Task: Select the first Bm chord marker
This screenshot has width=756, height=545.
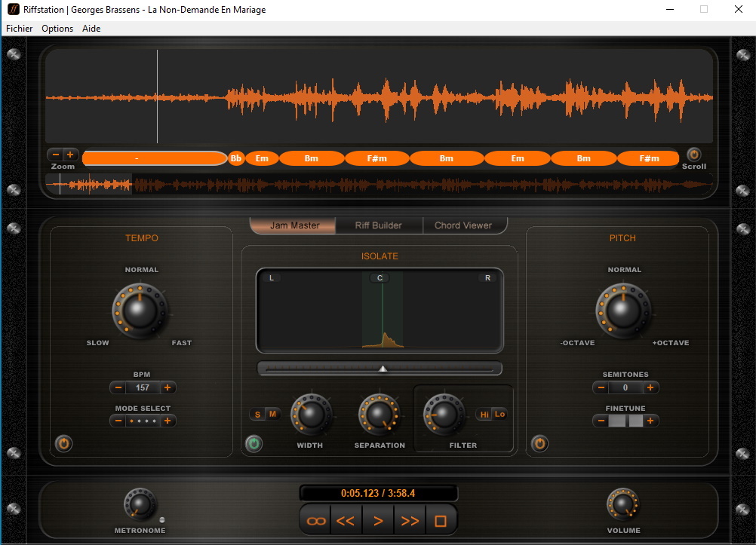Action: tap(312, 158)
